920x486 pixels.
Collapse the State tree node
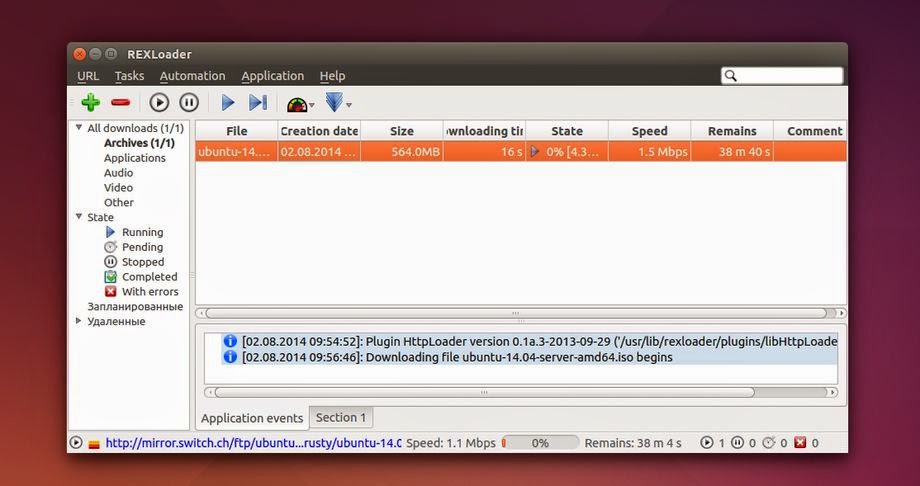point(79,217)
